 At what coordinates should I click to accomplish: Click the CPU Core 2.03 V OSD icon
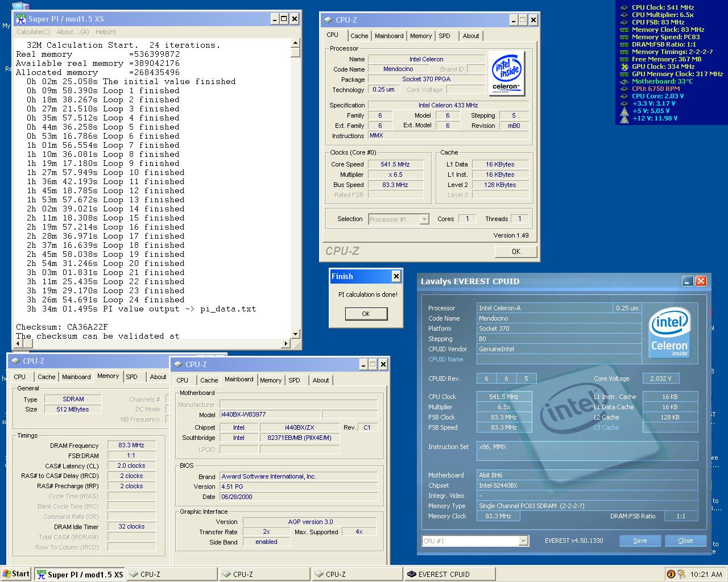point(624,96)
